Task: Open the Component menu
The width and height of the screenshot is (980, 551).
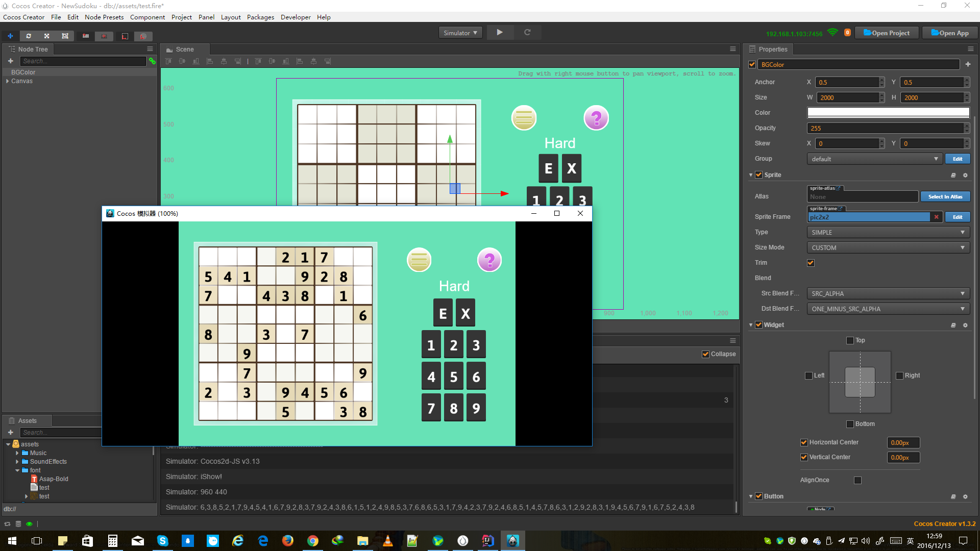Action: coord(147,17)
